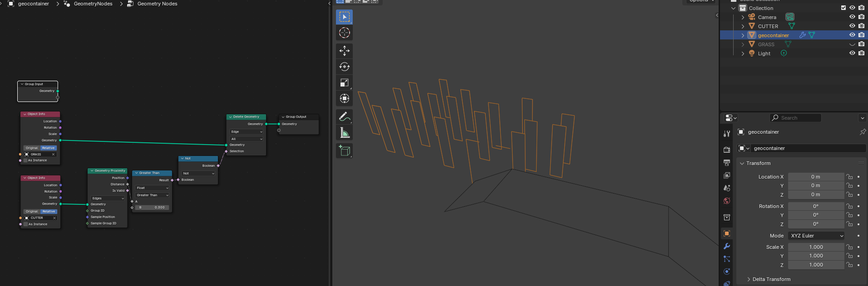Open the Scene properties tab
This screenshot has height=286, width=868.
[x=727, y=188]
